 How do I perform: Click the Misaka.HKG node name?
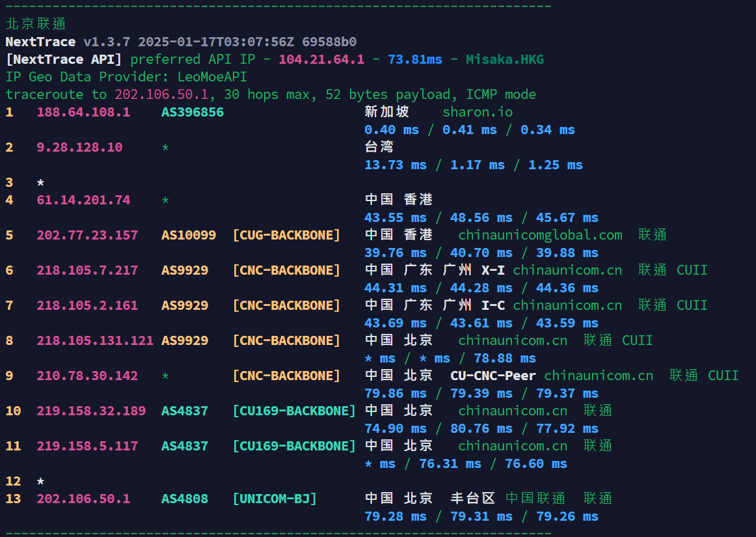tap(505, 59)
